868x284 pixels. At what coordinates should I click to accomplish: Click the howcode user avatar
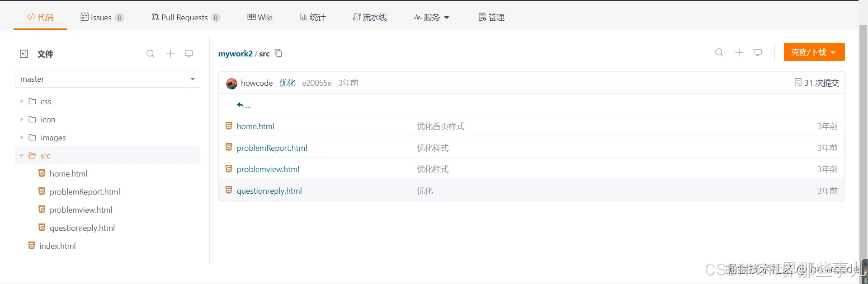pyautogui.click(x=231, y=83)
